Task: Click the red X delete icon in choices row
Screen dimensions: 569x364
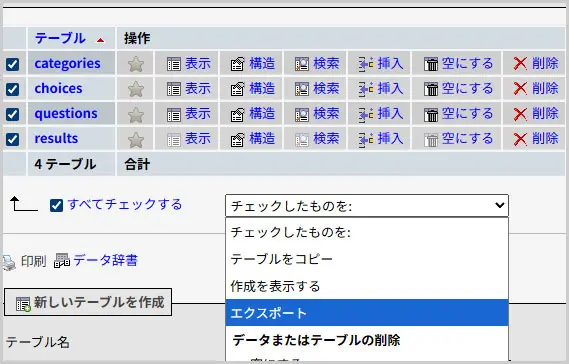Action: pos(520,89)
